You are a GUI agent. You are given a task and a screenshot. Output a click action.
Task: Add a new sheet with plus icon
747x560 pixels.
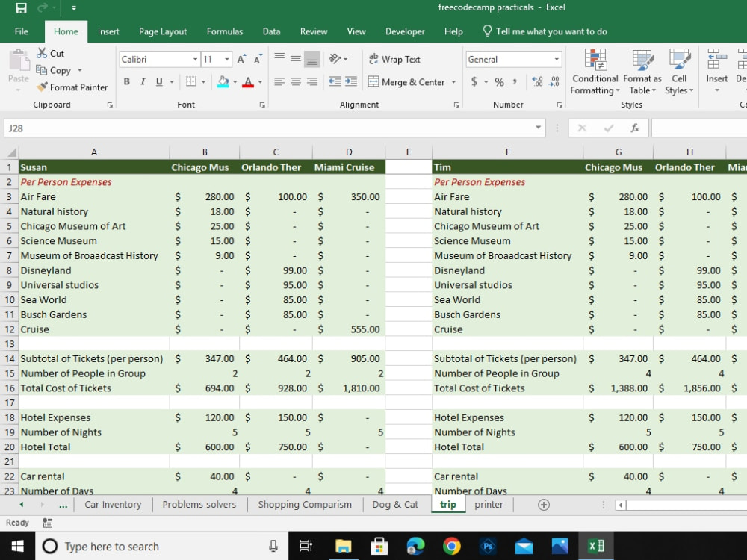(544, 505)
